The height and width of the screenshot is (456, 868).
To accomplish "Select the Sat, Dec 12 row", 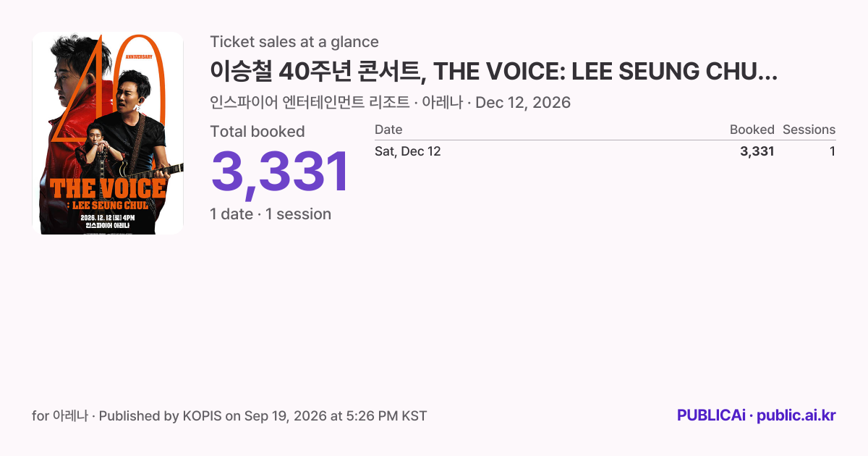I will pyautogui.click(x=605, y=151).
